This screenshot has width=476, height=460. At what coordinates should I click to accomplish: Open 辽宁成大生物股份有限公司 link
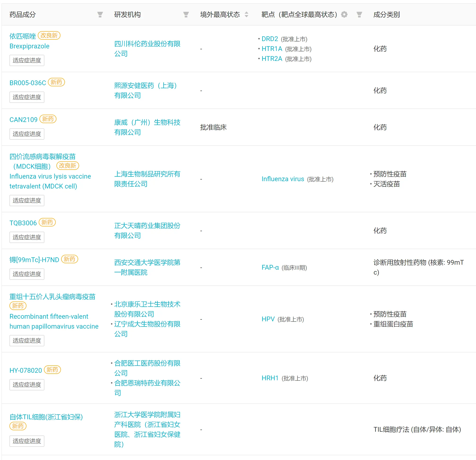(x=147, y=329)
